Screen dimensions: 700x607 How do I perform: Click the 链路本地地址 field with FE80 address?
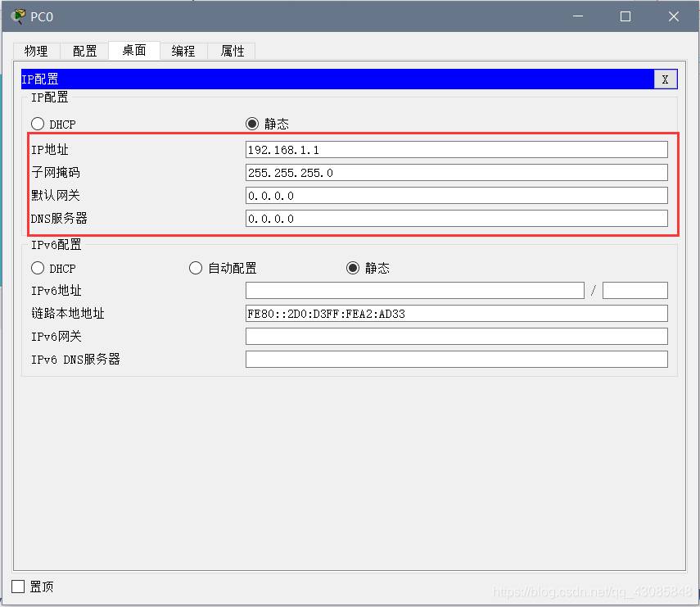[x=457, y=314]
